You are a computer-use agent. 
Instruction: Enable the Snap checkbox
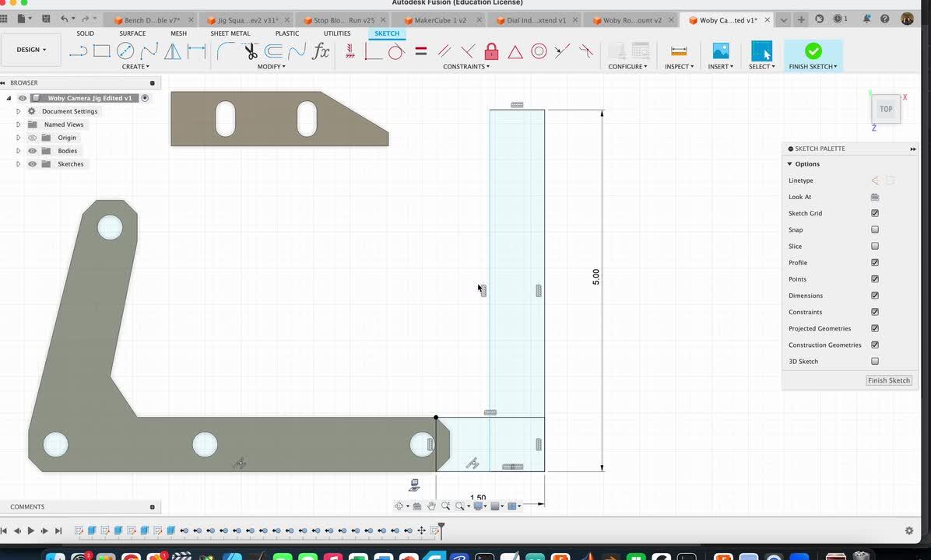pos(875,229)
